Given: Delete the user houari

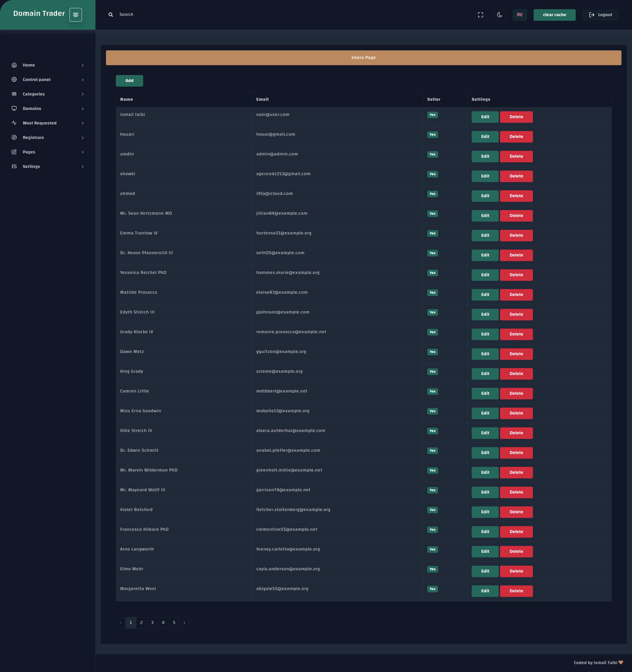Looking at the screenshot, I should [516, 137].
